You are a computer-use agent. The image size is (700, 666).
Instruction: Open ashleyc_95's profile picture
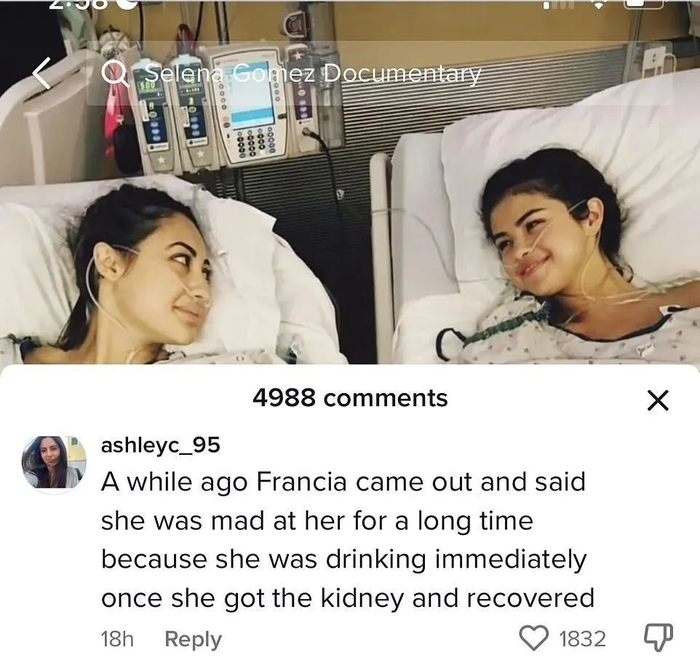[54, 462]
